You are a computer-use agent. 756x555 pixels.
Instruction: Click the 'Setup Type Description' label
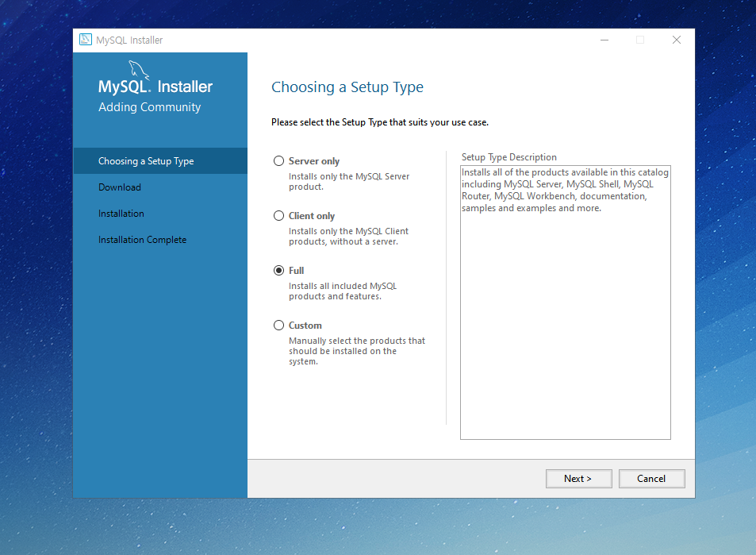(x=508, y=157)
